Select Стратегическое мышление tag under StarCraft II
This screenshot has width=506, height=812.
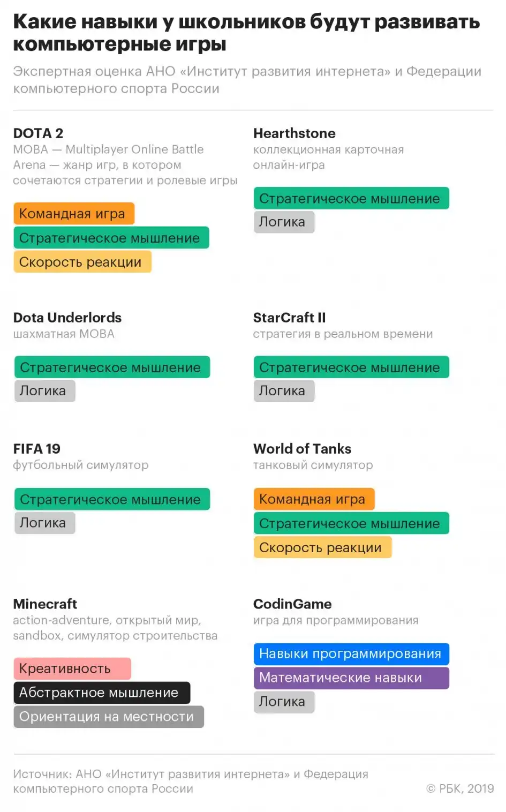point(351,367)
